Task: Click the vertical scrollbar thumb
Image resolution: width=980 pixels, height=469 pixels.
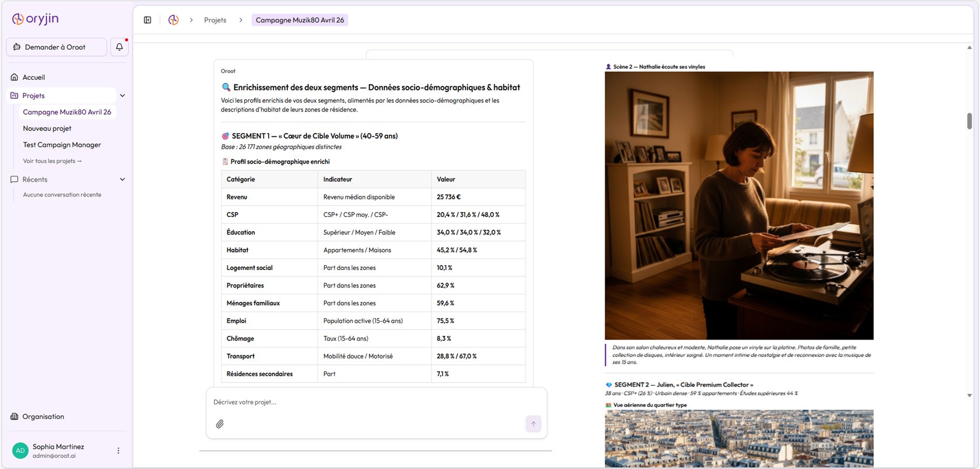Action: click(969, 121)
